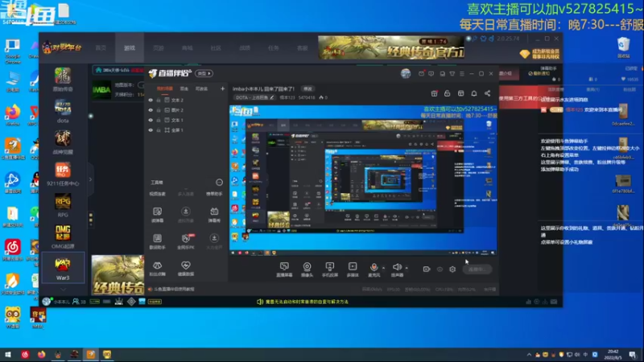Click the unlock padlock icon in stream header
This screenshot has height=362, width=644.
tap(448, 93)
